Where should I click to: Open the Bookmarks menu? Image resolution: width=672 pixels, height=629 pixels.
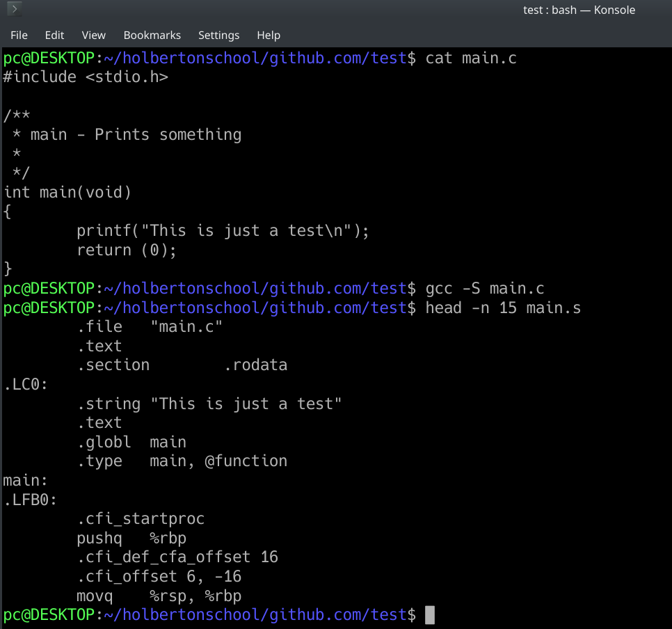pyautogui.click(x=152, y=35)
